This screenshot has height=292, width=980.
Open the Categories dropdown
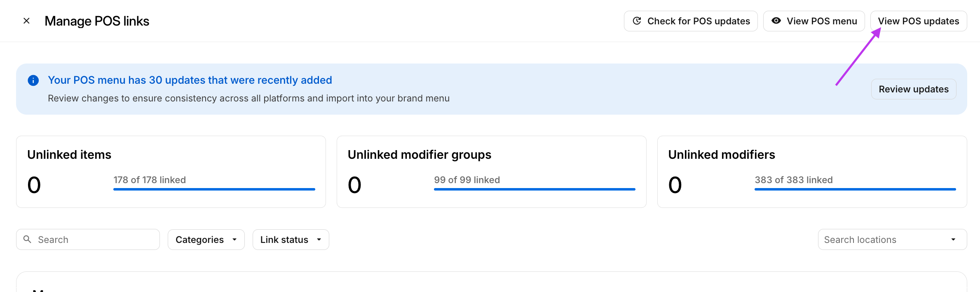tap(206, 240)
